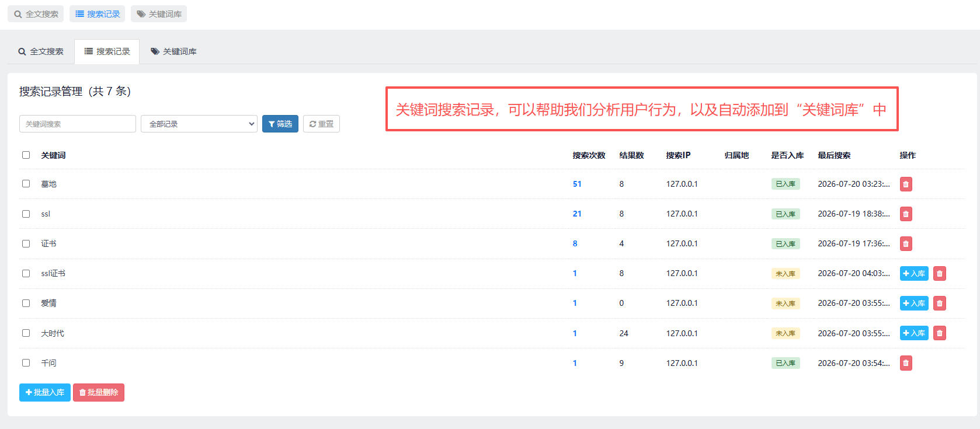The height and width of the screenshot is (429, 980).
Task: Delete the 大时代 search record
Action: coord(940,333)
